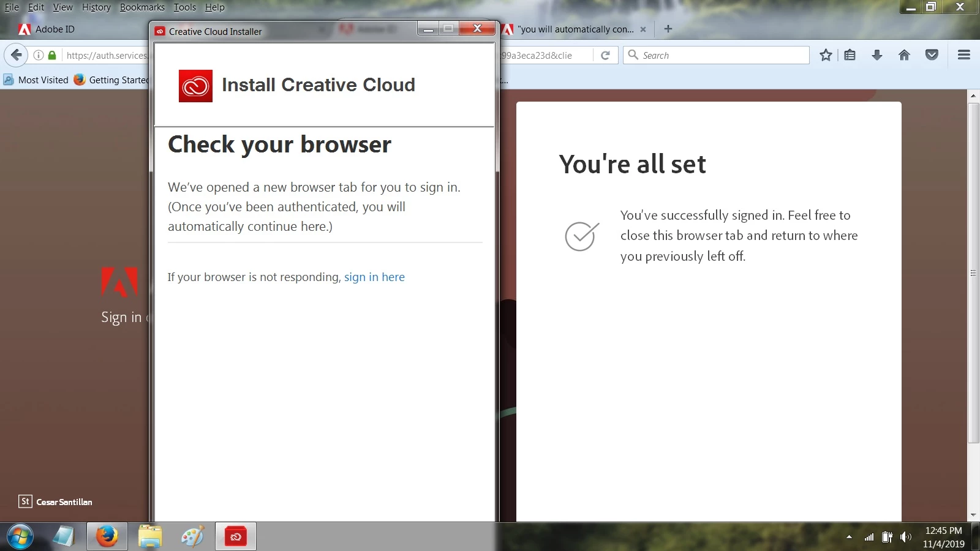Click the checkmark circle icon
This screenshot has width=980, height=551.
point(581,236)
